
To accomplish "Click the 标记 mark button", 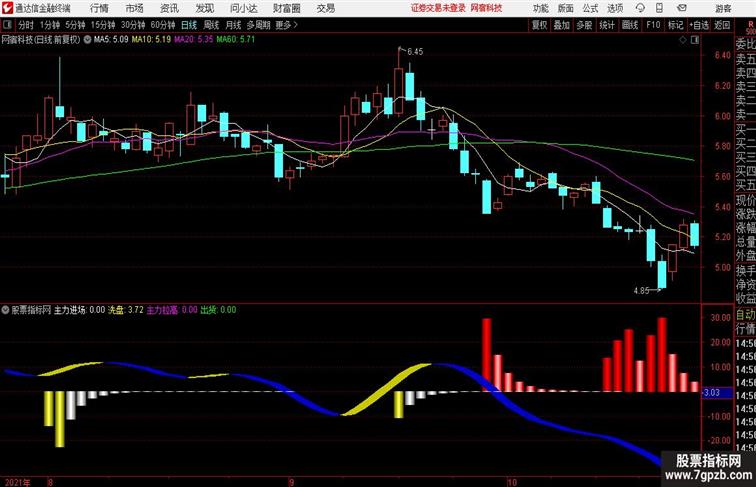I will point(675,25).
